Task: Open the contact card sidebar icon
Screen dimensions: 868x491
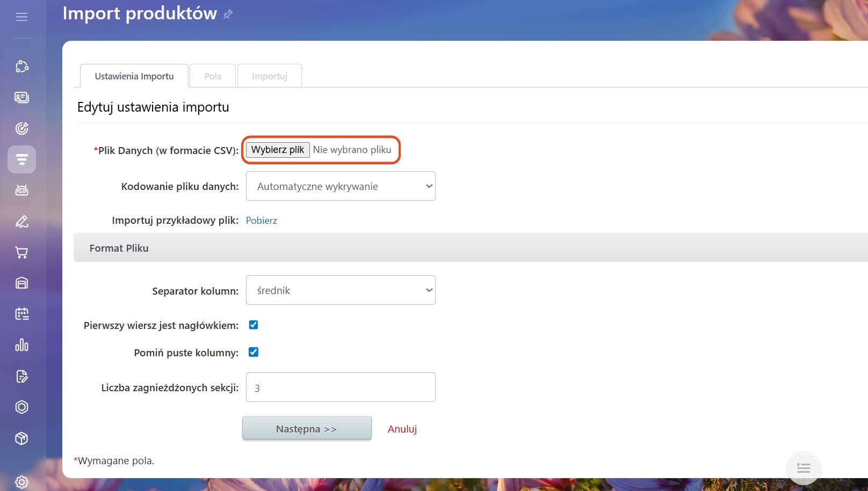Action: tap(21, 97)
